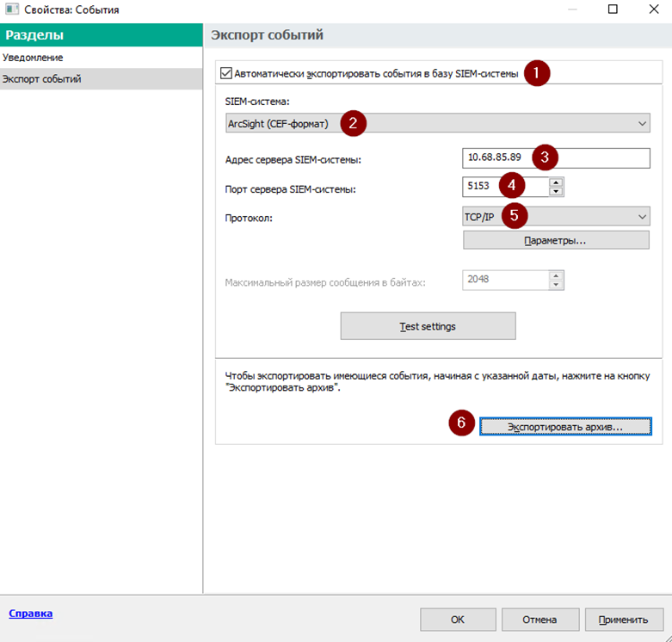Screen dimensions: 672x642
Task: Select the Экспорт событий section
Action: [102, 79]
